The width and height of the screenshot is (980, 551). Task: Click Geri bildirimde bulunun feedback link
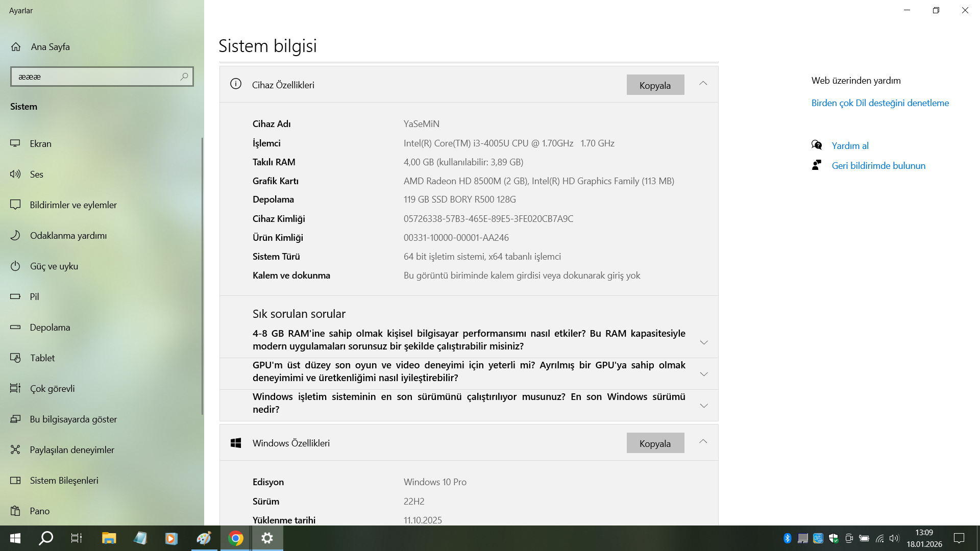(x=878, y=166)
